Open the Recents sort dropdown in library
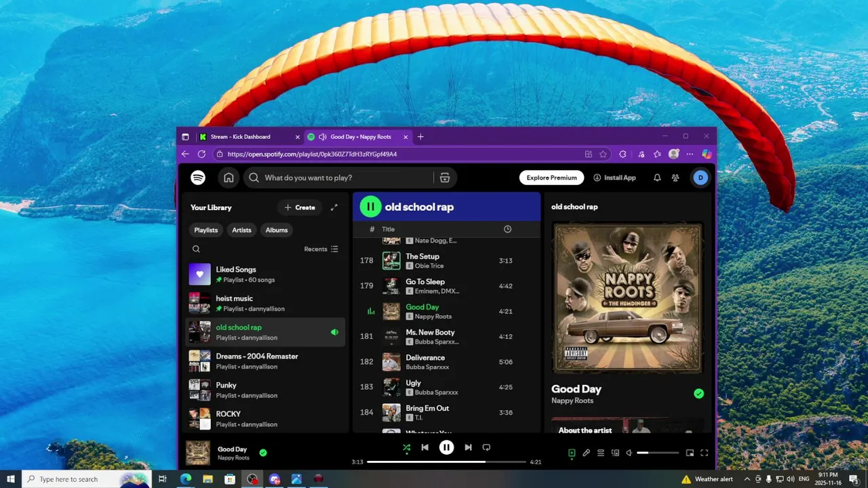The height and width of the screenshot is (488, 868). tap(321, 249)
